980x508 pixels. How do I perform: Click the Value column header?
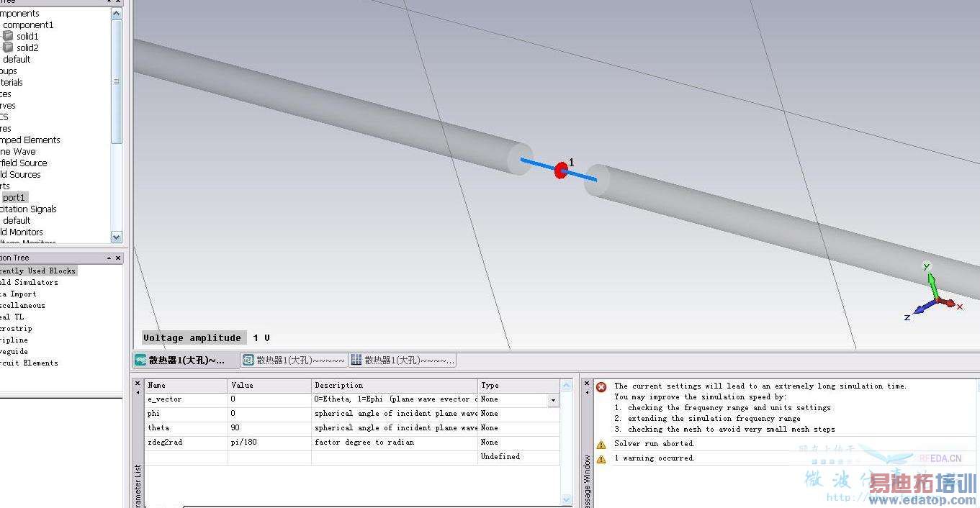(270, 386)
